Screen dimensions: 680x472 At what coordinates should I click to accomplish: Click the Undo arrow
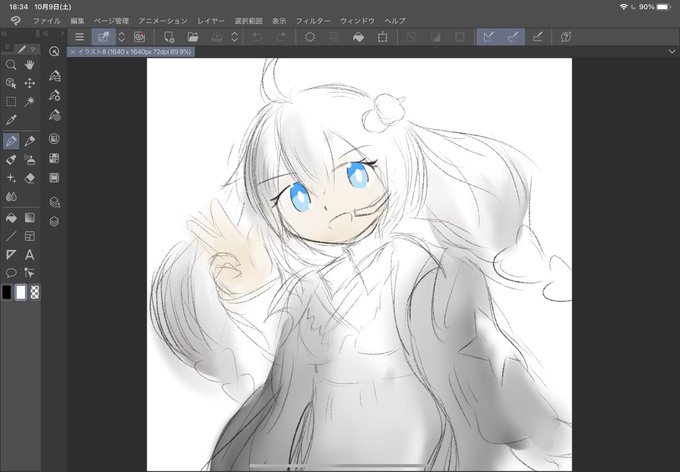point(257,37)
